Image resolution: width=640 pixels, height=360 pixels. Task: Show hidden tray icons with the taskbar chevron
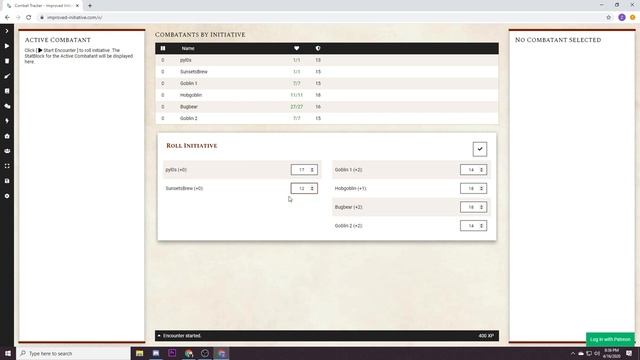point(573,353)
